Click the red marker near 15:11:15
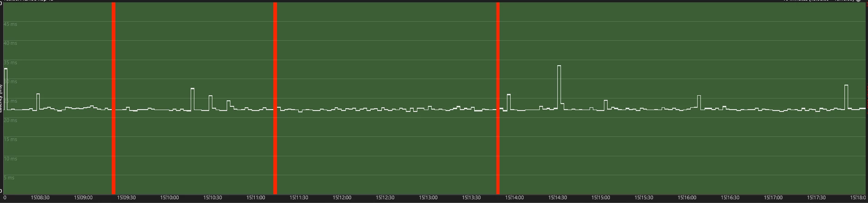868x203 pixels. click(x=275, y=98)
